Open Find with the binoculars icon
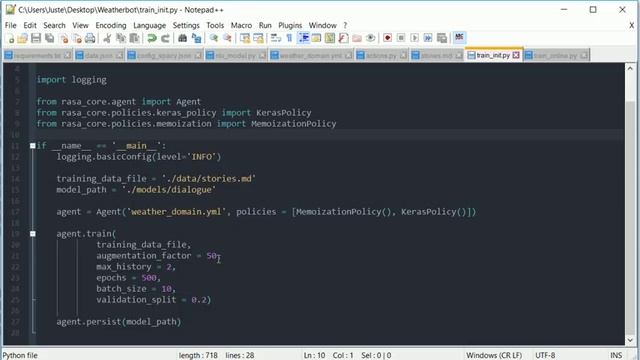The height and width of the screenshot is (360, 640). (x=182, y=38)
